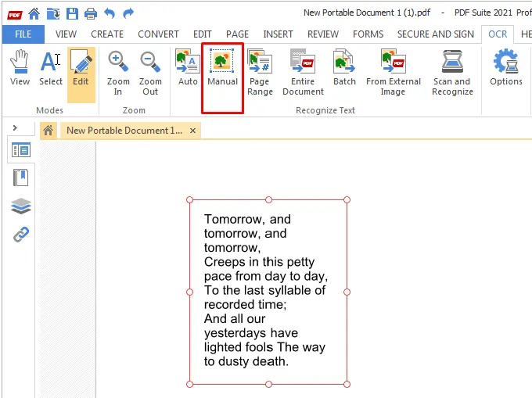Click the top-left handle of the text box
532x398 pixels.
(189, 199)
